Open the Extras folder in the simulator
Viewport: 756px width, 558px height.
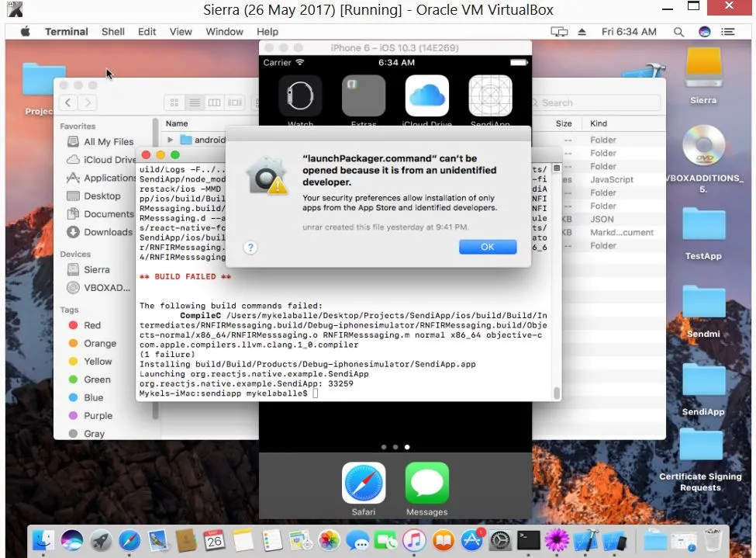tap(364, 95)
